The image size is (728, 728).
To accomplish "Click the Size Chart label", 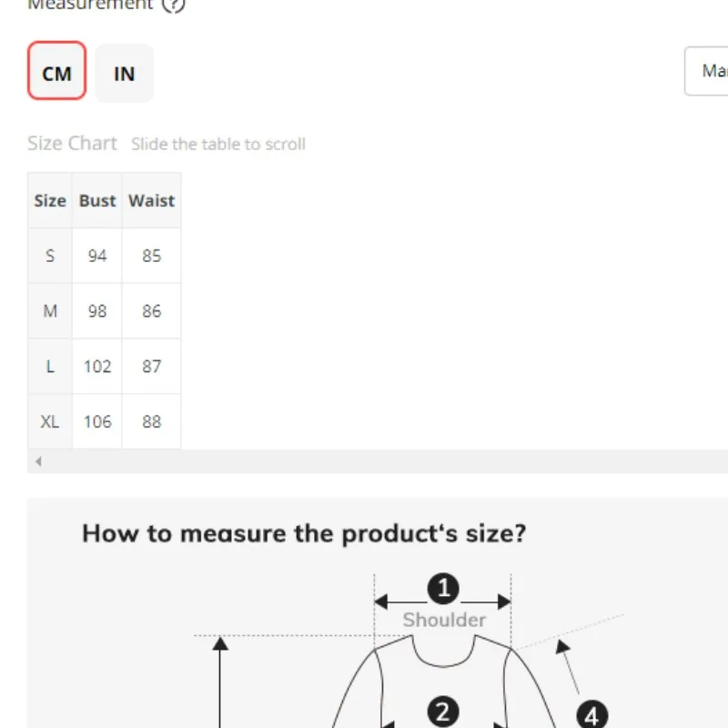I will tap(73, 143).
